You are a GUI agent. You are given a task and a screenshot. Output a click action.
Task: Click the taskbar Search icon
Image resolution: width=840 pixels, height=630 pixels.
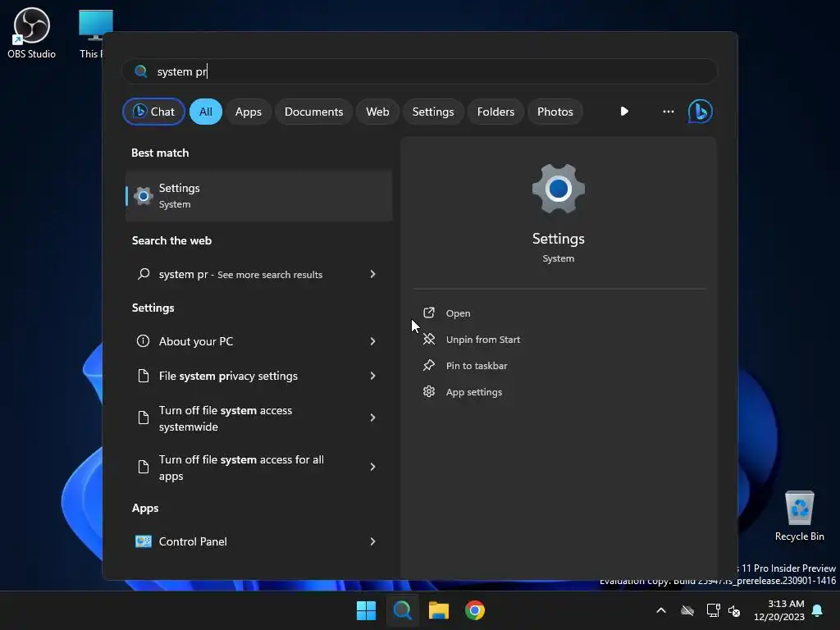[x=402, y=610]
